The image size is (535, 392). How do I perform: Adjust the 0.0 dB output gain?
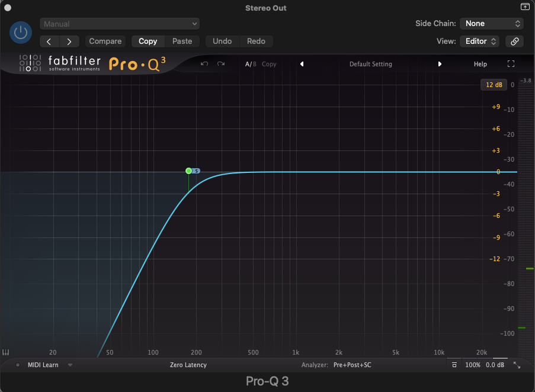coord(495,365)
